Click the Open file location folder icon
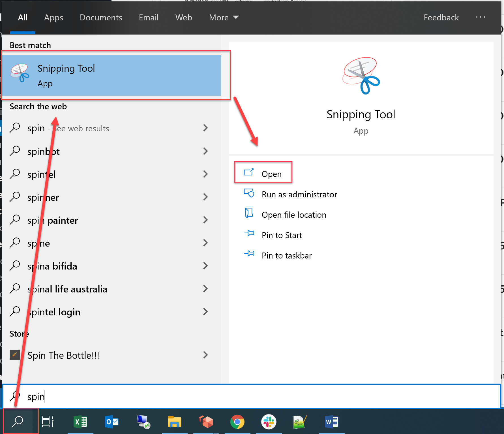The height and width of the screenshot is (434, 504). 249,213
